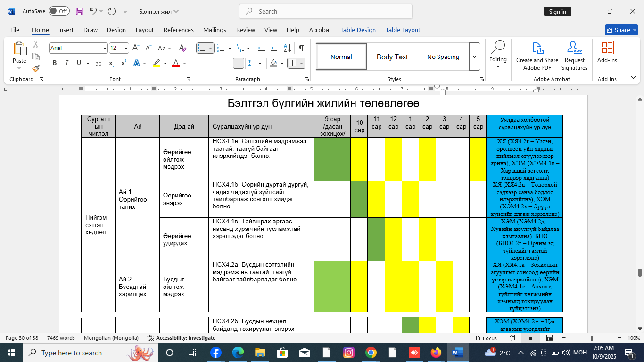This screenshot has width=644, height=362.
Task: Click the Increase Indent icon
Action: [x=273, y=48]
